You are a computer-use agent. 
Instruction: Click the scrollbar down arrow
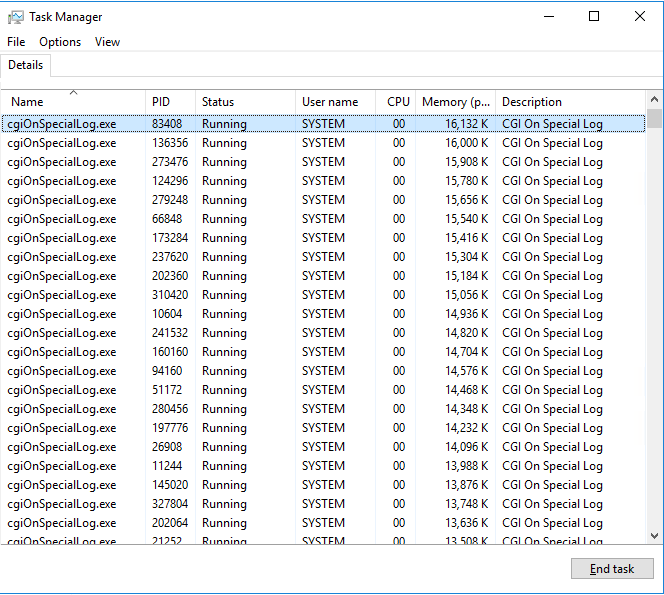click(x=654, y=536)
